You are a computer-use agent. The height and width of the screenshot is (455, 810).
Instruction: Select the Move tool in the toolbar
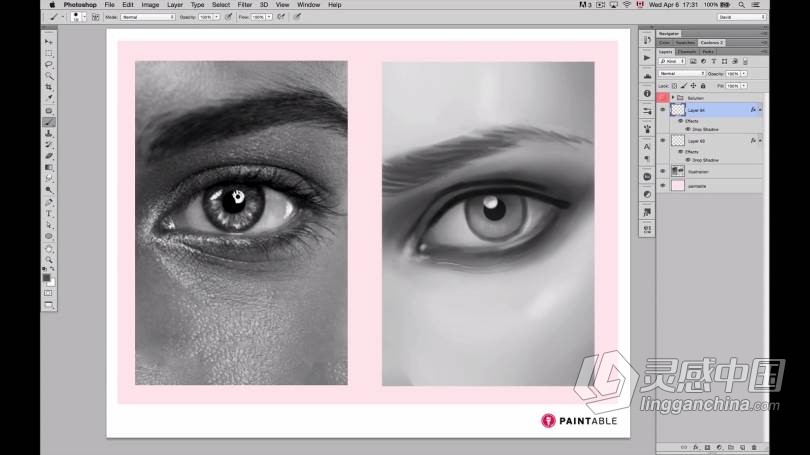click(x=49, y=41)
